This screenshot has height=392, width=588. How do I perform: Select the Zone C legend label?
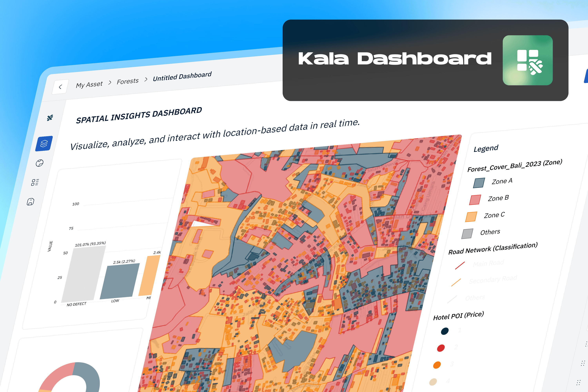(494, 215)
